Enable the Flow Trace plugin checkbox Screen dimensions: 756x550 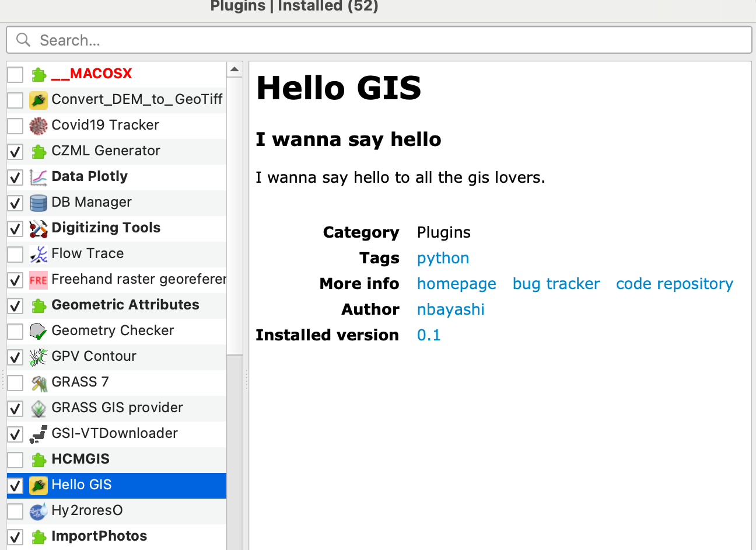[15, 253]
